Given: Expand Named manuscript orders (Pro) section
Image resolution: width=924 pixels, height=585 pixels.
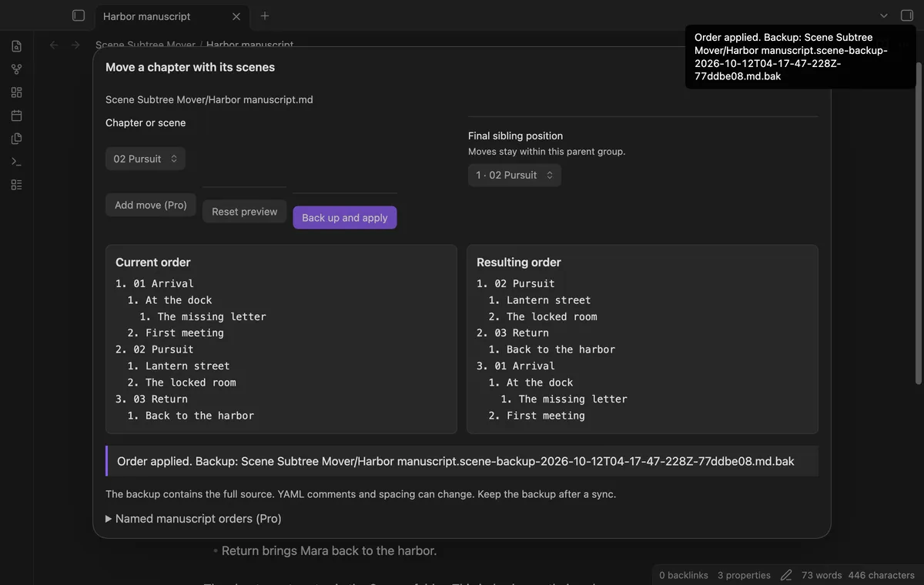Looking at the screenshot, I should pos(193,519).
